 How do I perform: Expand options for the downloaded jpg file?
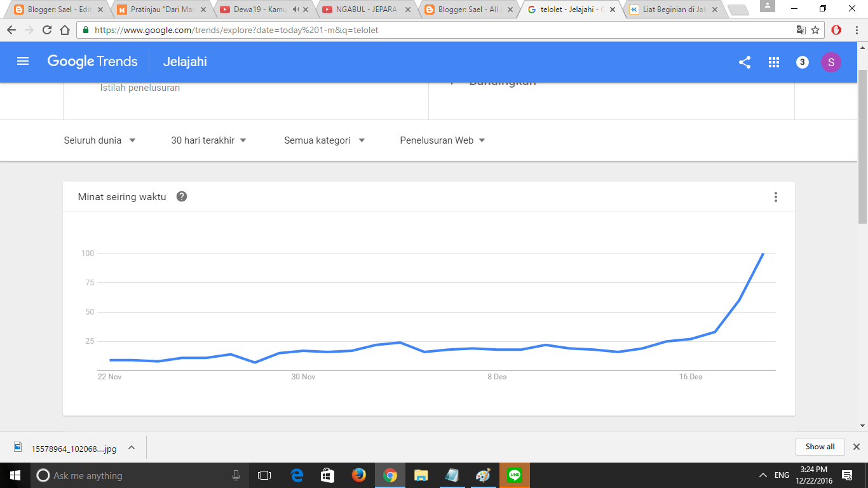(132, 447)
